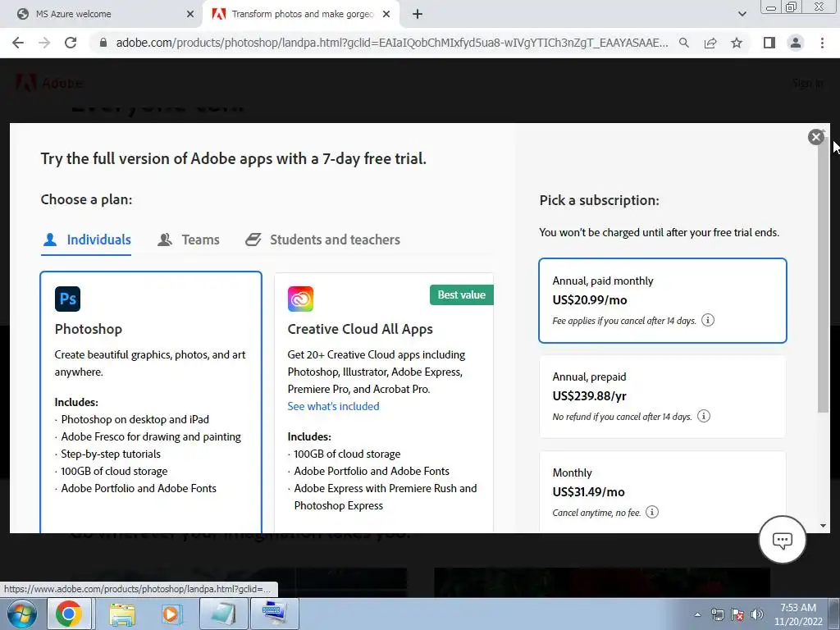This screenshot has height=630, width=840.
Task: Click the notepad-style taskbar icon
Action: [x=223, y=614]
